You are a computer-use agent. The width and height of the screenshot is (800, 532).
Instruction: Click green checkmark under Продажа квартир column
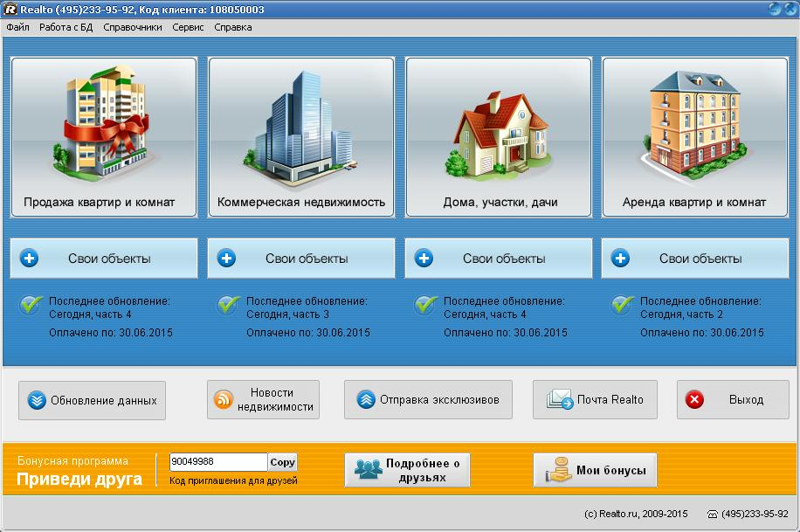click(x=31, y=305)
